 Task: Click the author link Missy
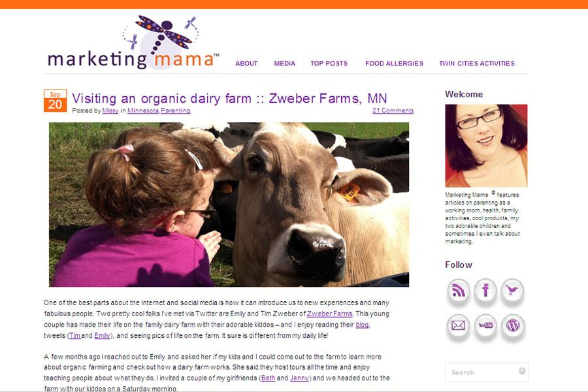(110, 110)
